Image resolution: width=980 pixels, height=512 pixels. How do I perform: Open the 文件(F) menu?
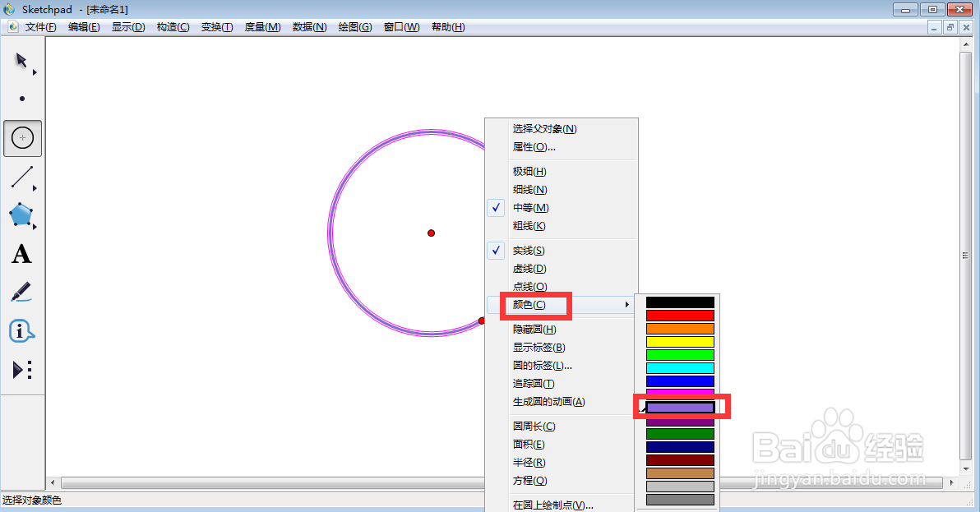coord(40,27)
